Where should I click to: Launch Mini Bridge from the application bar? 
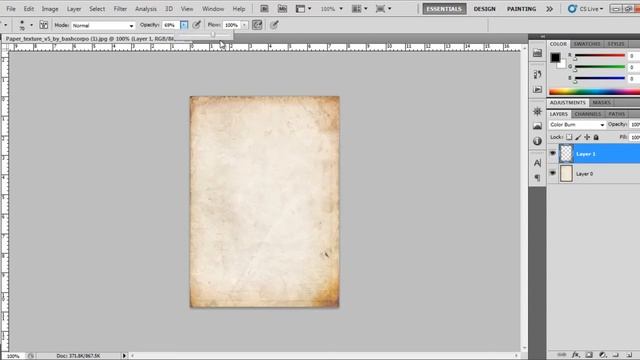click(x=282, y=9)
